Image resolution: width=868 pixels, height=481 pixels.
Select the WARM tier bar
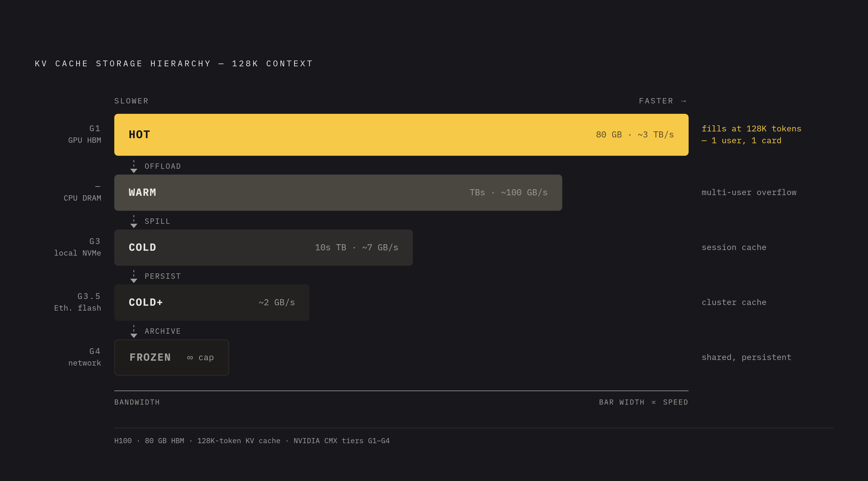338,193
